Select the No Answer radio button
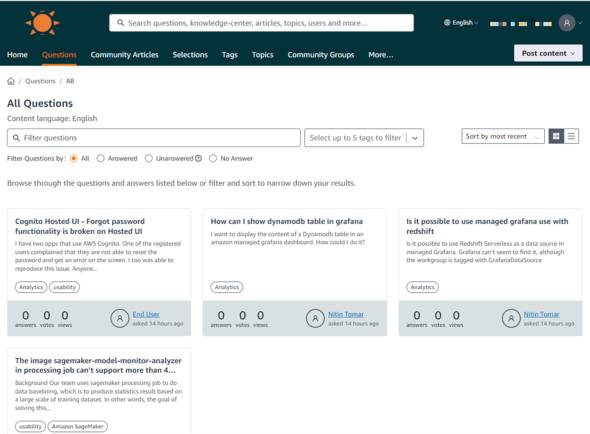590x434 pixels. (213, 158)
